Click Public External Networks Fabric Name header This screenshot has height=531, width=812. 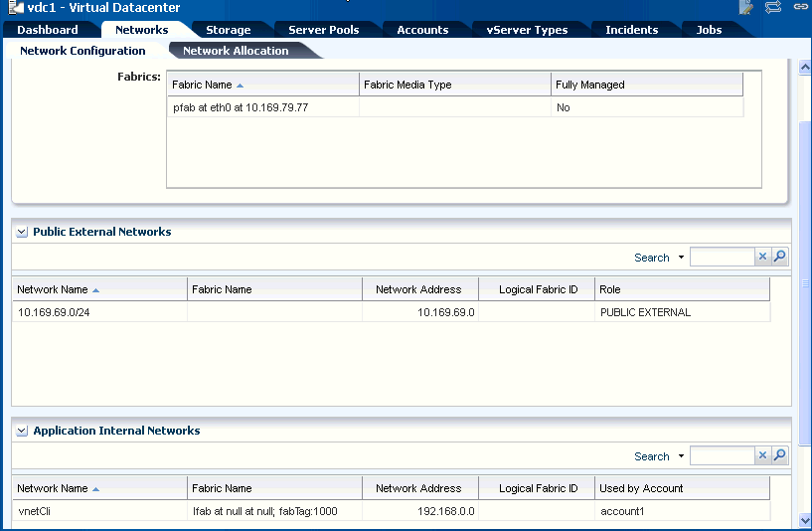click(274, 289)
